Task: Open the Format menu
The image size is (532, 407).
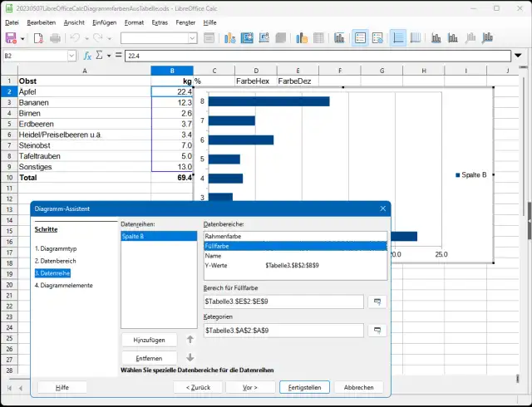Action: click(134, 22)
